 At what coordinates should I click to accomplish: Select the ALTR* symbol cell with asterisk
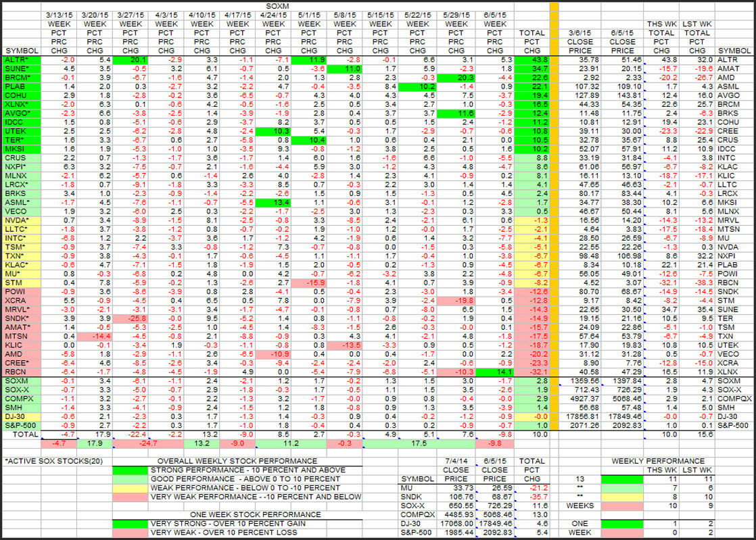coord(22,59)
